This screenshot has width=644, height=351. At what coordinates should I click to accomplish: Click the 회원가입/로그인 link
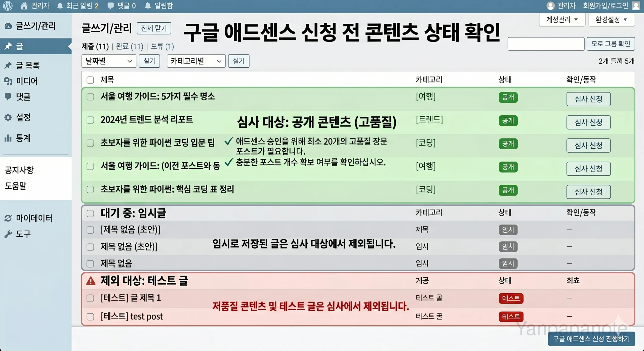pyautogui.click(x=606, y=6)
